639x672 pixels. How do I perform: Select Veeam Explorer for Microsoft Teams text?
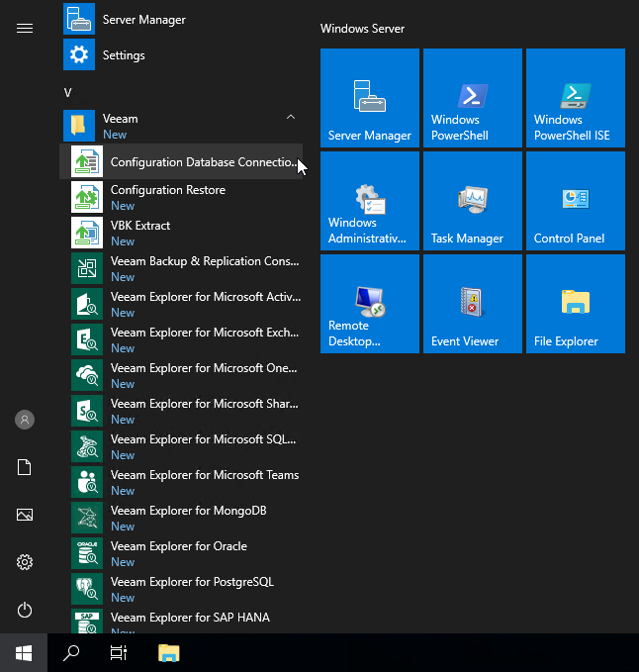205,475
